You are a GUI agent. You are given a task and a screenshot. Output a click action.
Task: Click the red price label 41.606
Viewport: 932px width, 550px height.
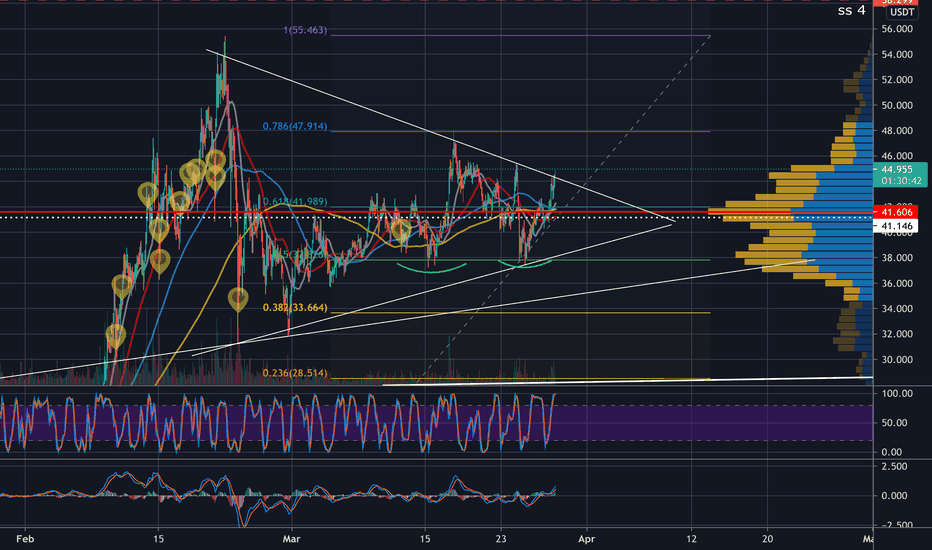coord(896,212)
